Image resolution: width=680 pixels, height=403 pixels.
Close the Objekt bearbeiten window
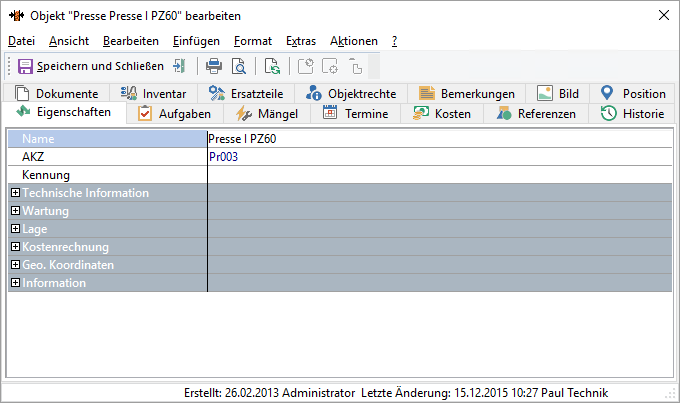click(x=664, y=15)
